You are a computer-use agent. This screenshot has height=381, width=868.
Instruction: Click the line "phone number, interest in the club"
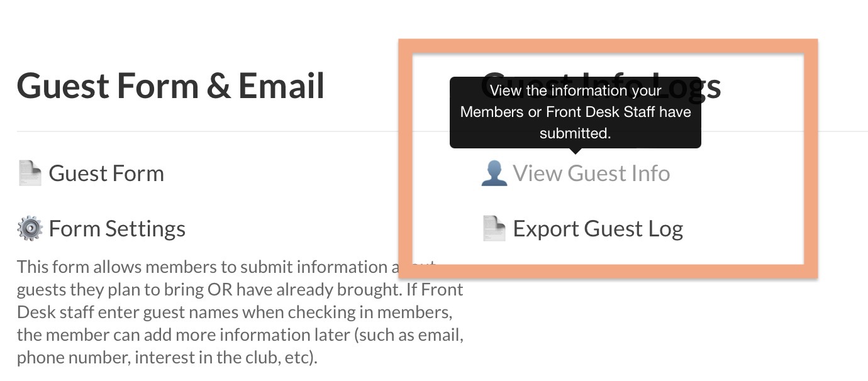pos(167,357)
